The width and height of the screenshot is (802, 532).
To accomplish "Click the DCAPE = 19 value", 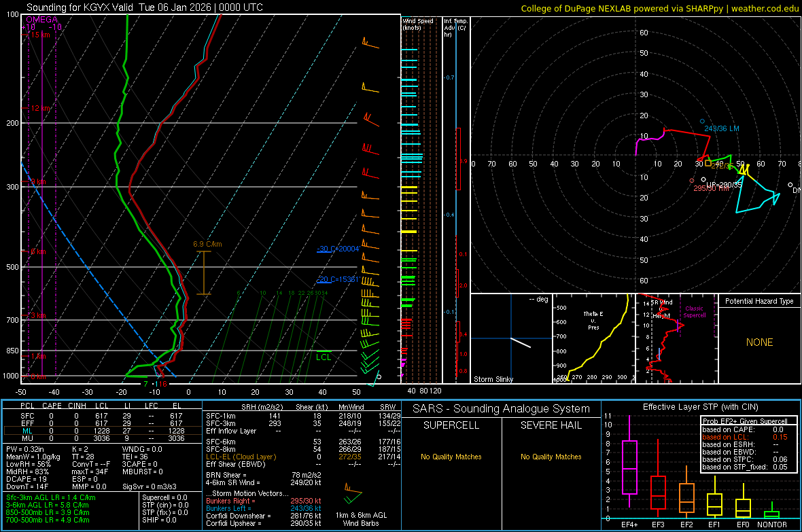I will click(27, 479).
